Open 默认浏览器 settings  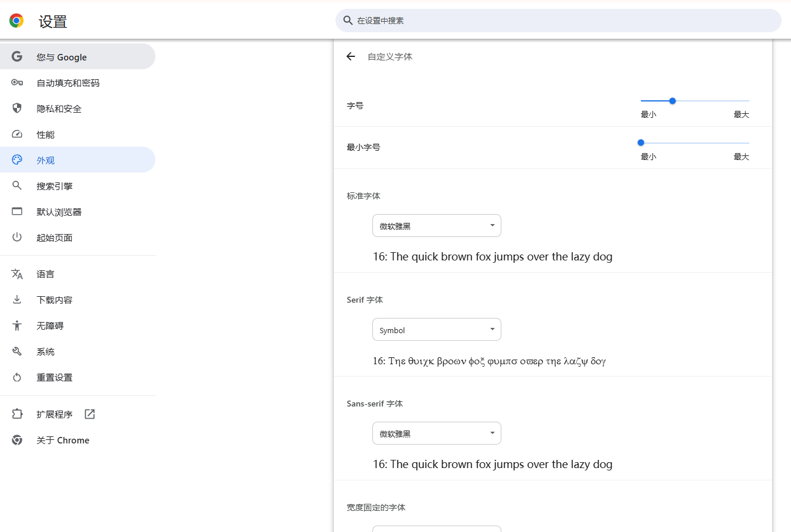click(77, 211)
